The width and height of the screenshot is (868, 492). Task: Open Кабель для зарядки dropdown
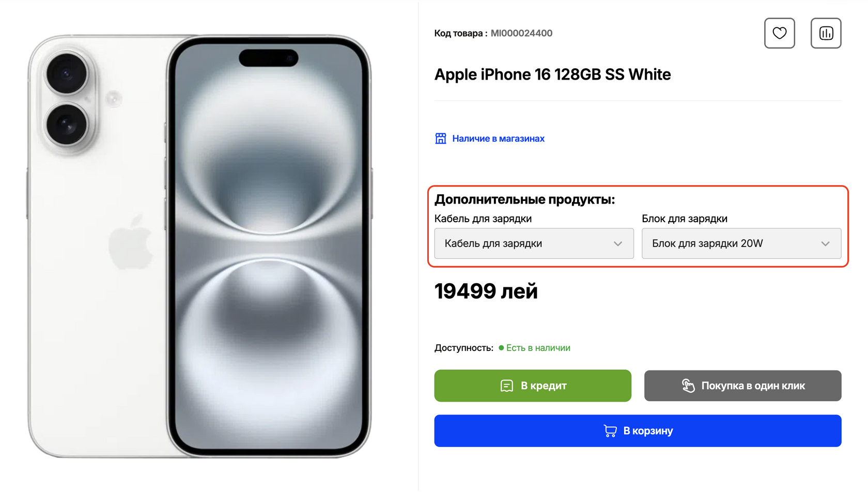534,243
